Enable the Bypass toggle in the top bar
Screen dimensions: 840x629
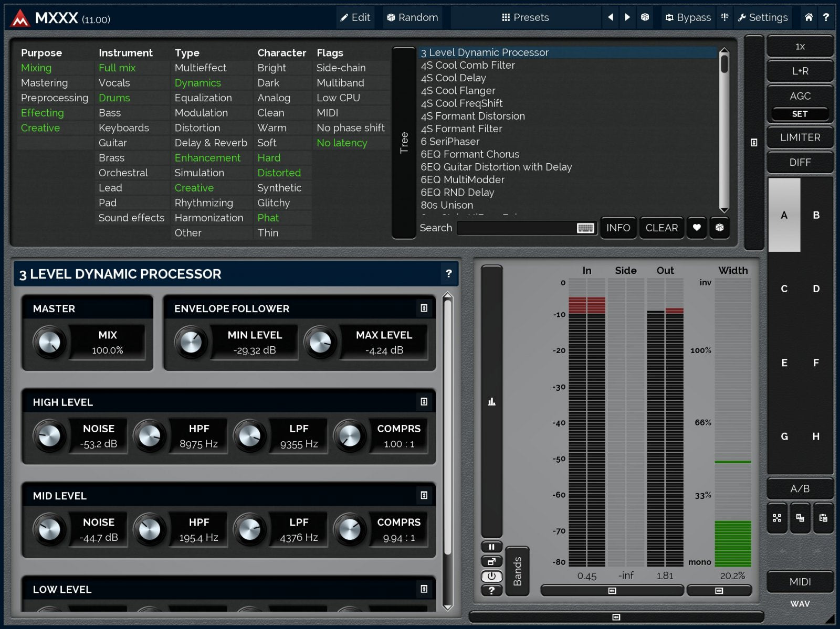point(687,17)
